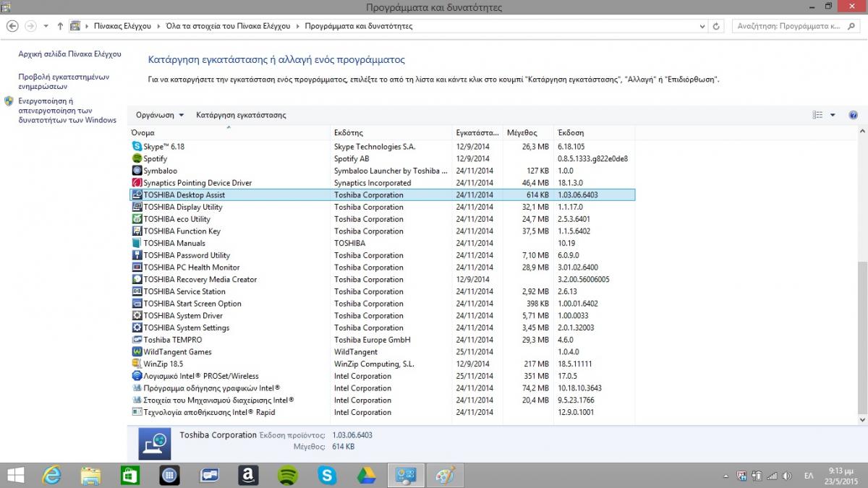Viewport: 868px width, 488px height.
Task: Click the scrollbar down arrow of list
Action: coord(861,419)
